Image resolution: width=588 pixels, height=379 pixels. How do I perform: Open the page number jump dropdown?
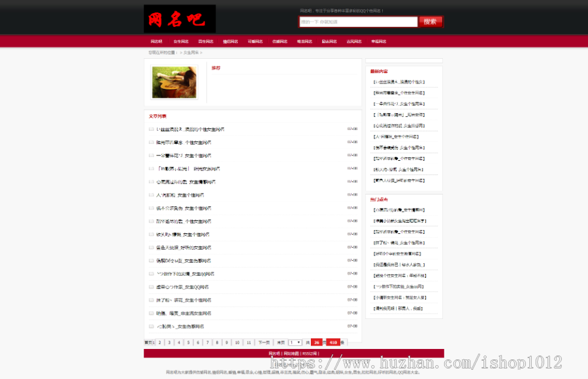click(295, 342)
